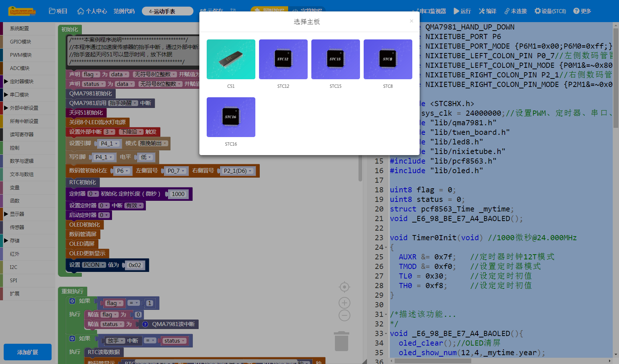Click gear icon on second 如果 block
619x364 pixels.
[x=72, y=339]
